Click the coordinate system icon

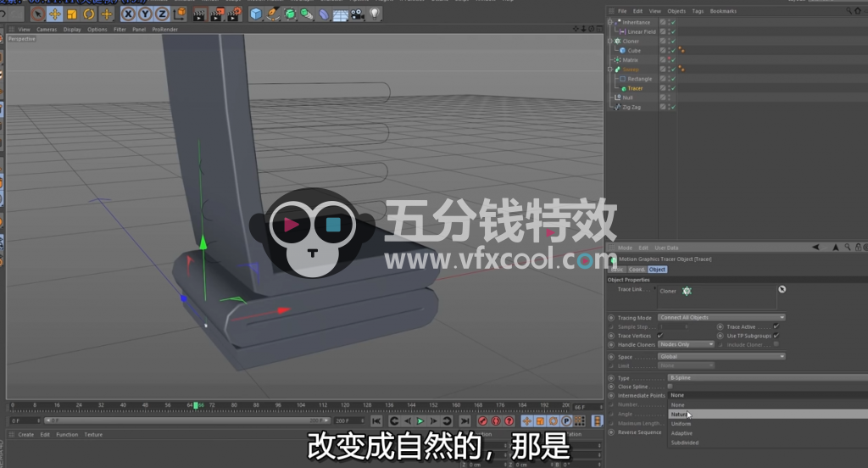point(180,14)
